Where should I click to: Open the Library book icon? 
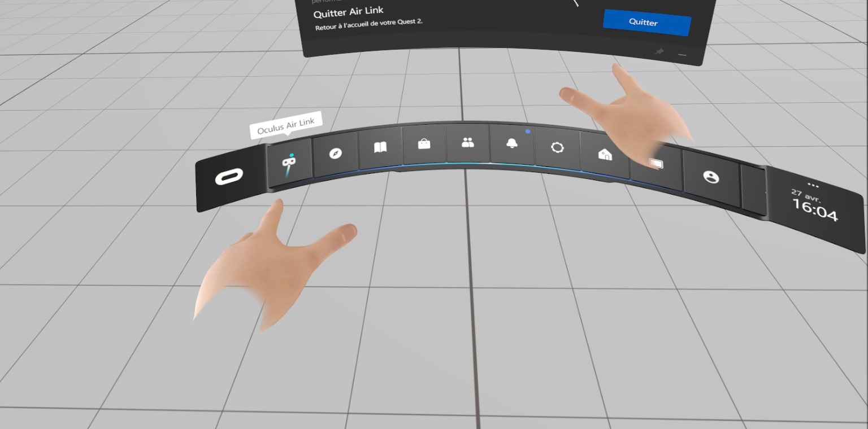pos(380,147)
